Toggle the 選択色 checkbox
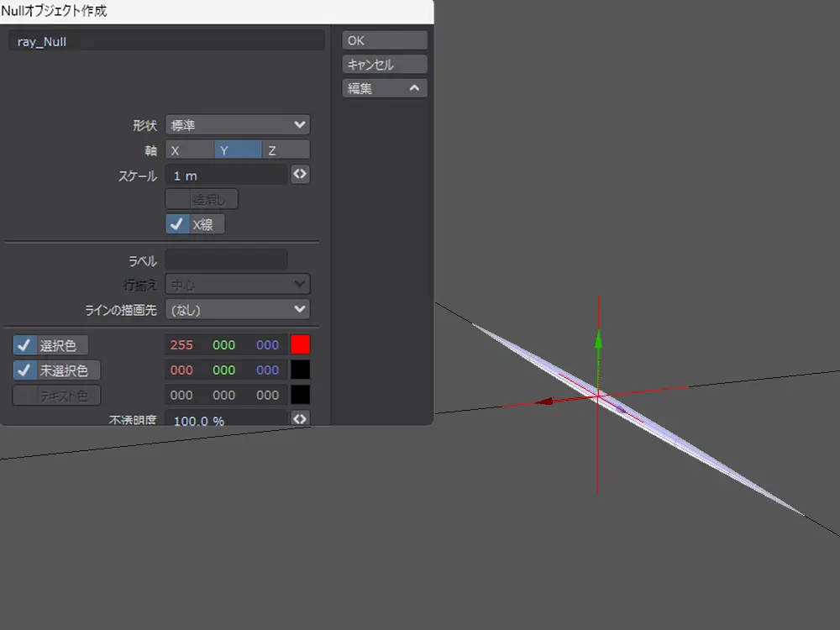 coord(24,345)
